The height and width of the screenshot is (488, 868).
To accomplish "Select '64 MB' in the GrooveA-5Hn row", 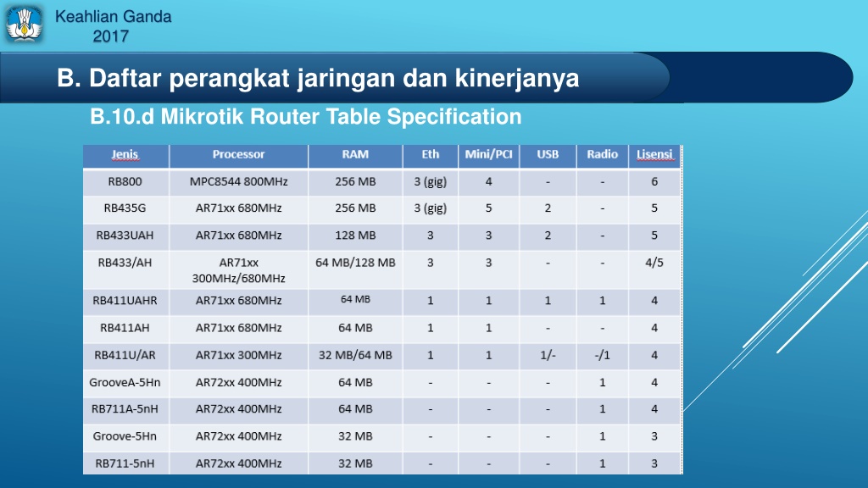I will pos(355,382).
